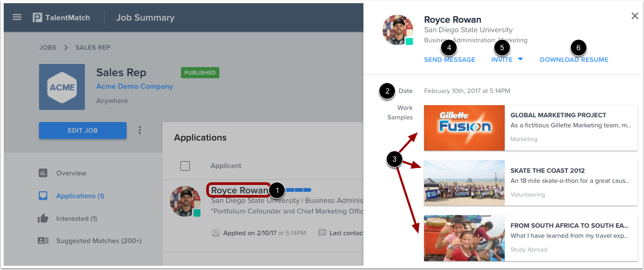The image size is (644, 270).
Task: Click the Sales Rep breadcrumb
Action: 93,47
